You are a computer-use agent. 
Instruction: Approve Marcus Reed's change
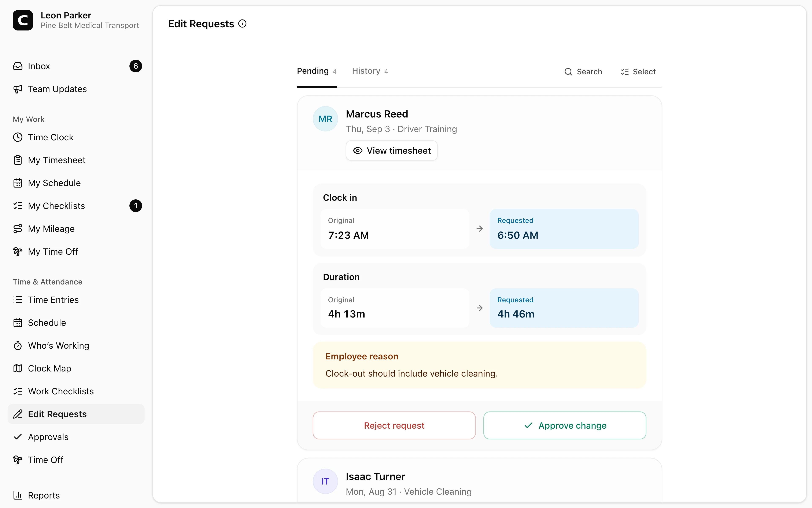565,425
